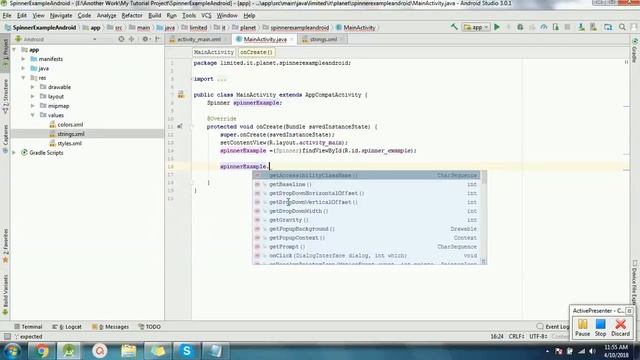Open the TODO tool window
Viewport: 640px width, 360px height.
pyautogui.click(x=149, y=327)
